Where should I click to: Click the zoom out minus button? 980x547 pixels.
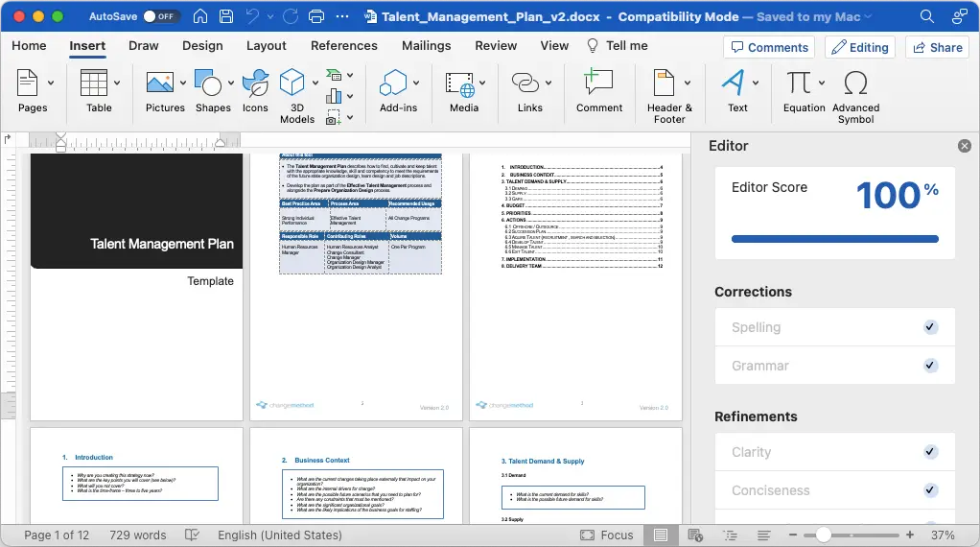click(792, 535)
